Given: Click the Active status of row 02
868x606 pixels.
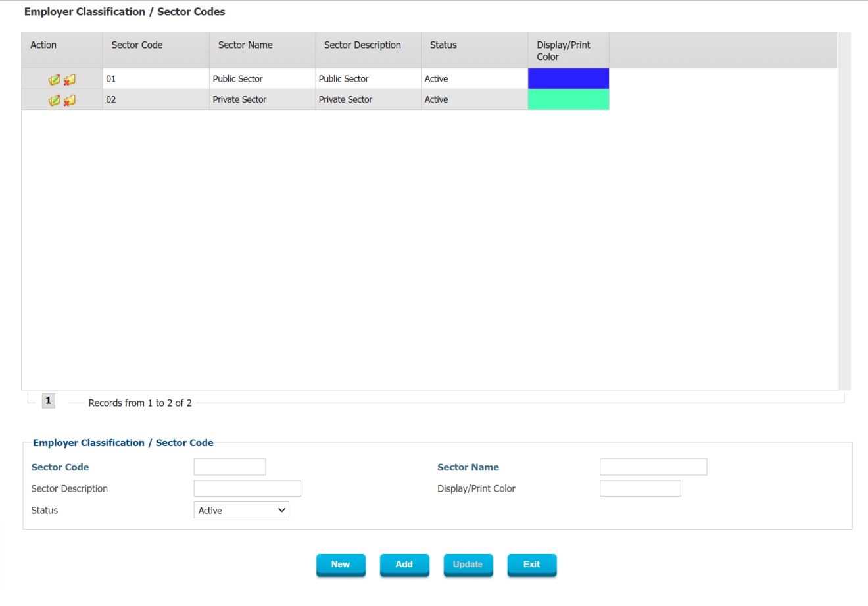Looking at the screenshot, I should point(475,100).
